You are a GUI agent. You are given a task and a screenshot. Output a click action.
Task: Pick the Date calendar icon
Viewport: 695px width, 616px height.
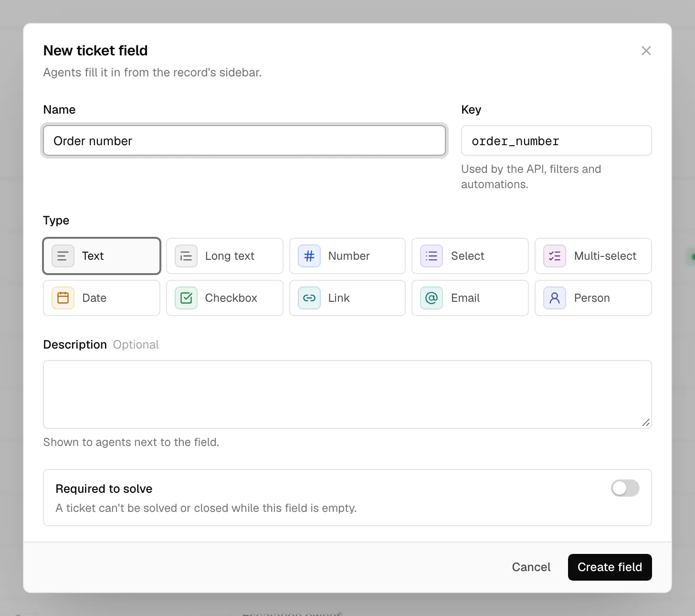[x=63, y=298]
